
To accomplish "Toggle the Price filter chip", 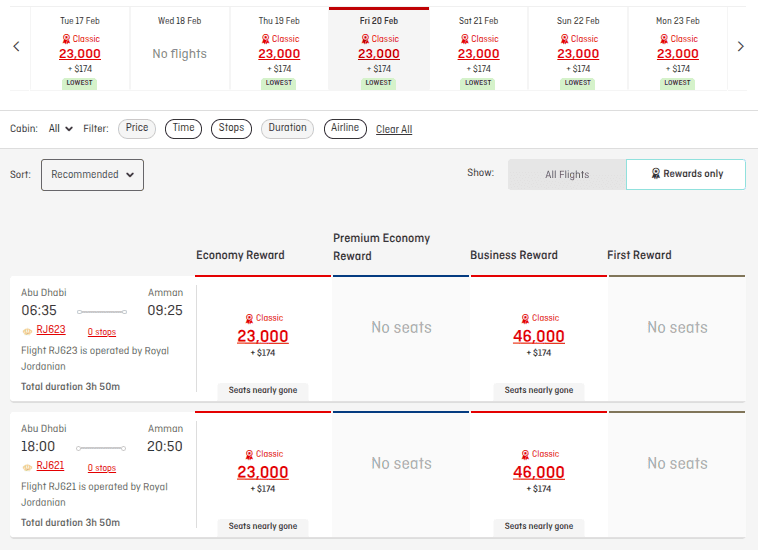I will [137, 129].
